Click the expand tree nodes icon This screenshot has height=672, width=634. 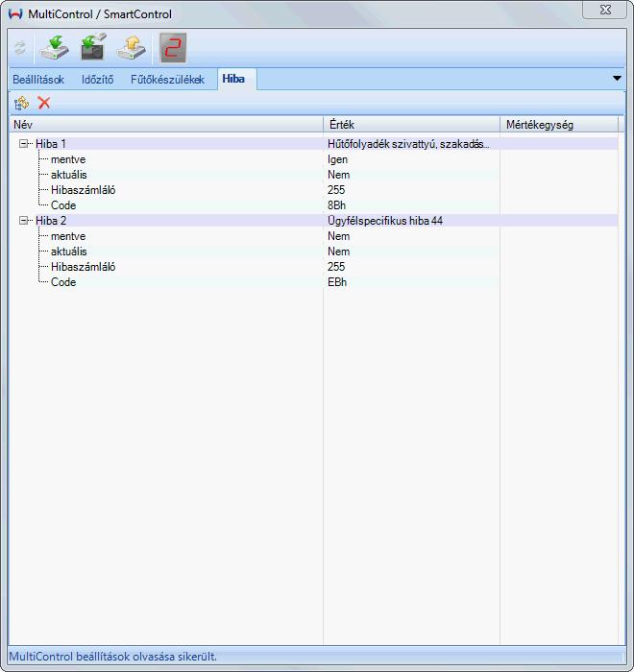coord(21,104)
